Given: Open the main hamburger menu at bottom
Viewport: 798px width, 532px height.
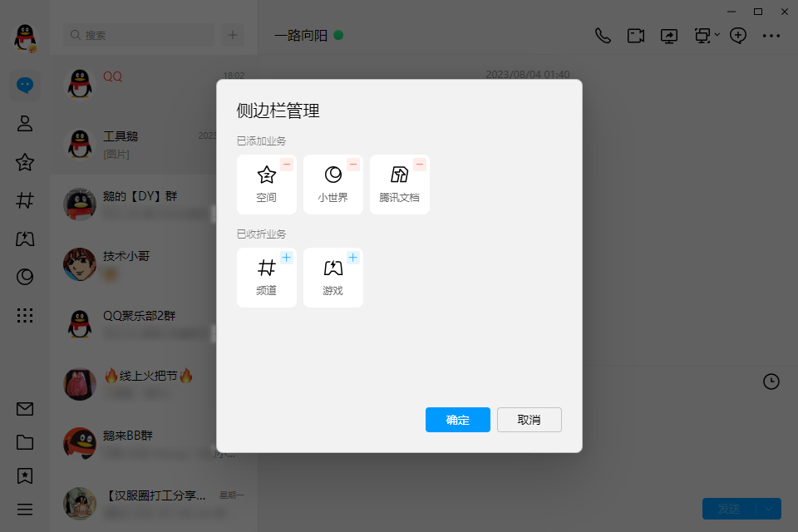Looking at the screenshot, I should (24, 509).
